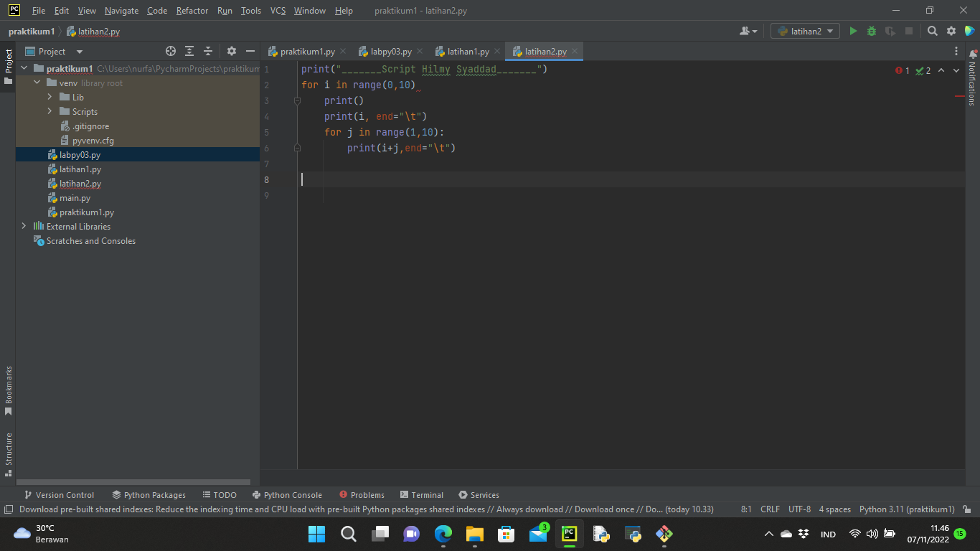Toggle the Problems tool window
Image resolution: width=980 pixels, height=551 pixels.
362,494
